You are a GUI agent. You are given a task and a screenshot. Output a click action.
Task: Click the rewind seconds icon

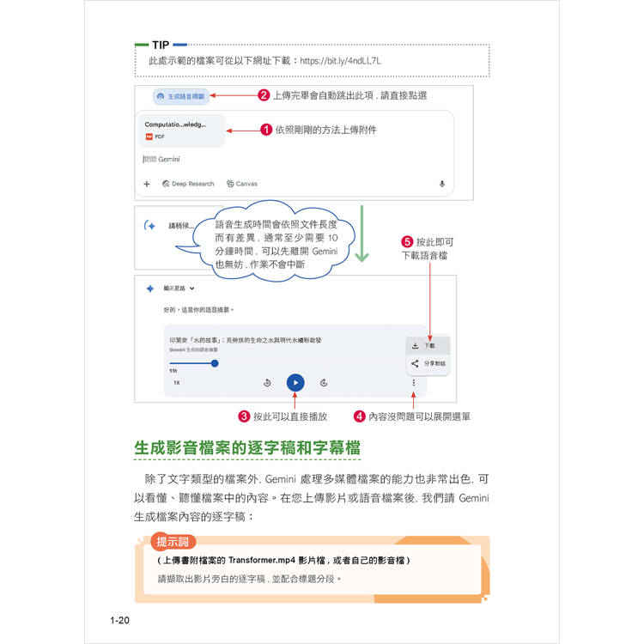coord(267,383)
